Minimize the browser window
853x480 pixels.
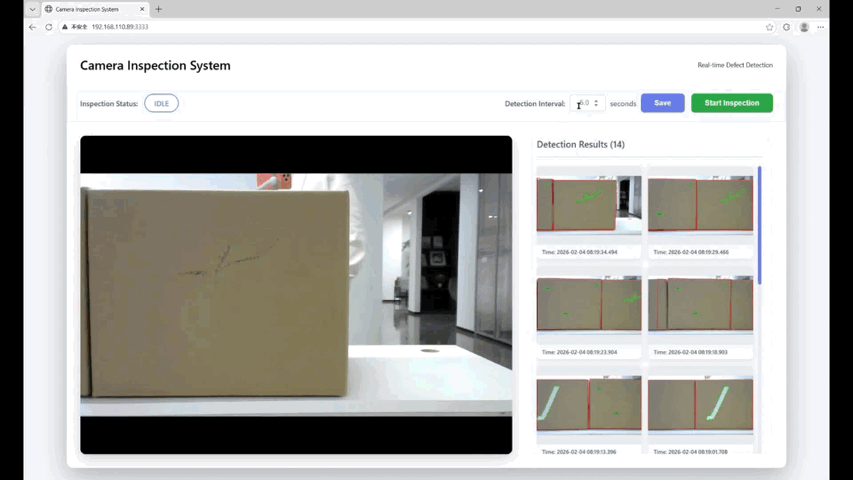777,9
